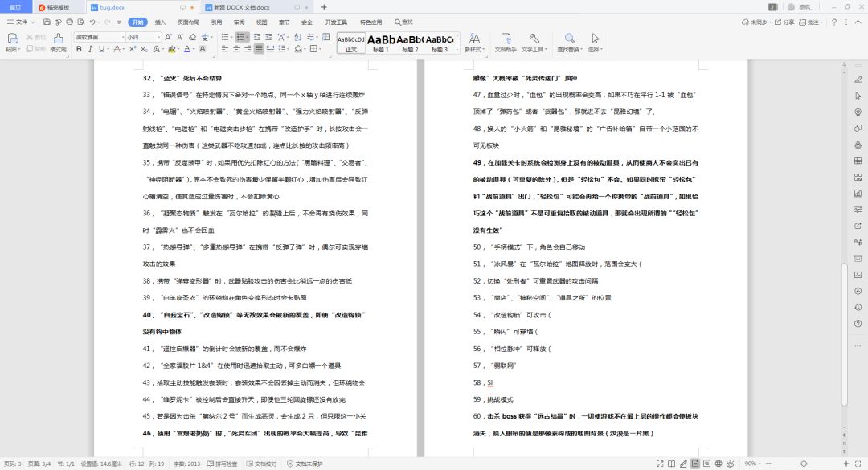The width and height of the screenshot is (868, 470).
Task: Click the font color A swatch
Action: [187, 49]
